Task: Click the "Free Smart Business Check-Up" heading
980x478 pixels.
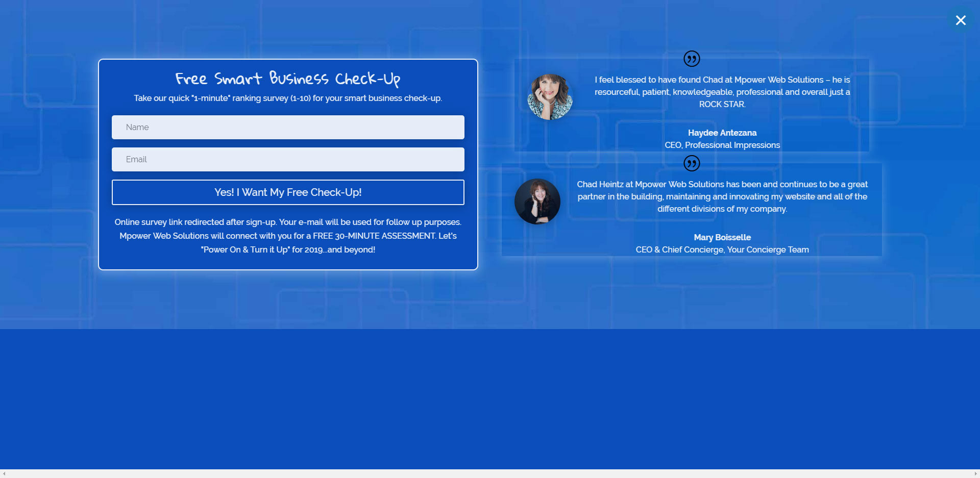Action: coord(288,79)
